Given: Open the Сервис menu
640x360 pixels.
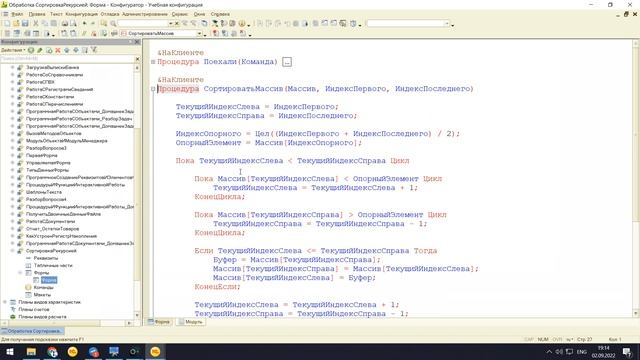Looking at the screenshot, I should pyautogui.click(x=180, y=14).
